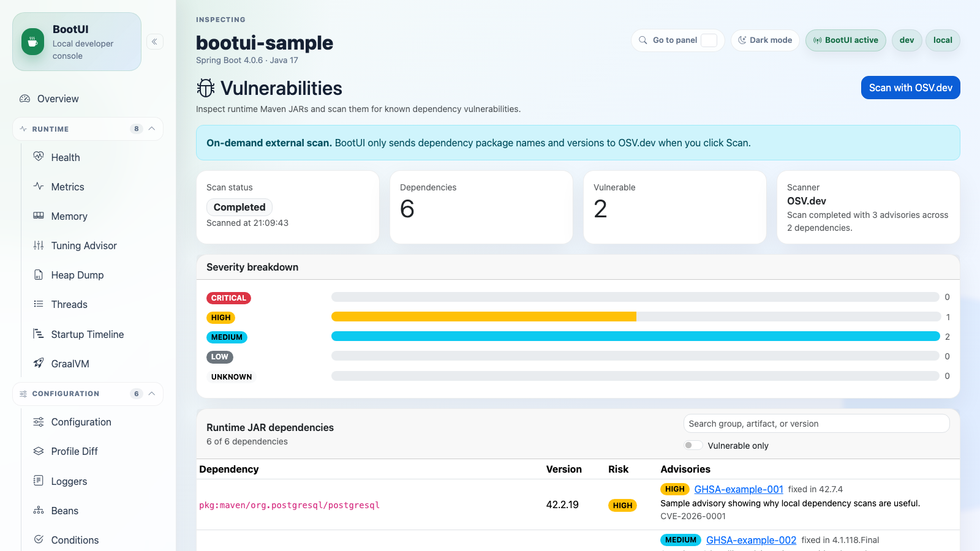This screenshot has height=551, width=980.
Task: Click the Runtime section pulse icon
Action: 23,129
